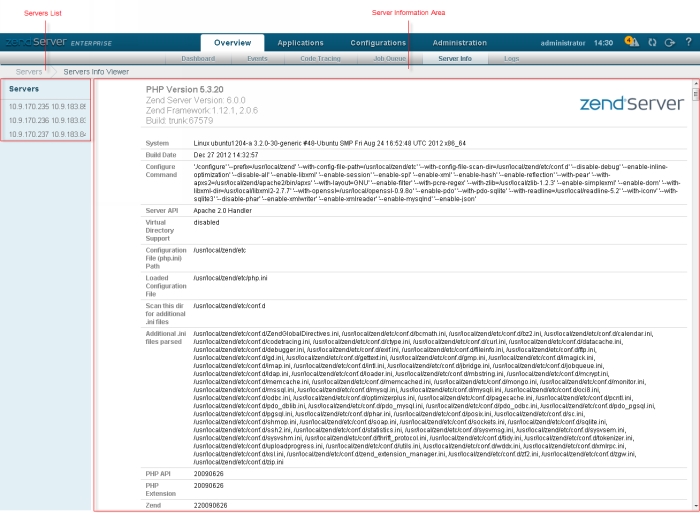
Task: Open the Logs sub-tab
Action: [x=511, y=59]
